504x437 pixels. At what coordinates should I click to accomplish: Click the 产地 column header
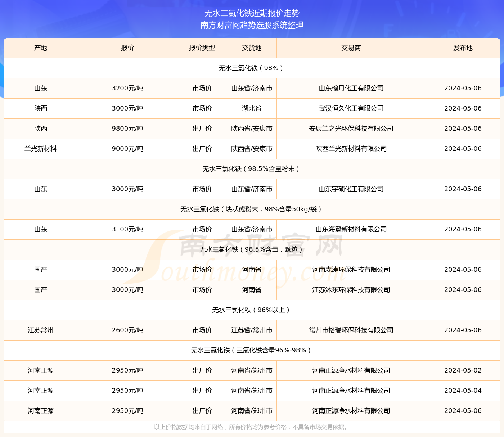pyautogui.click(x=41, y=48)
